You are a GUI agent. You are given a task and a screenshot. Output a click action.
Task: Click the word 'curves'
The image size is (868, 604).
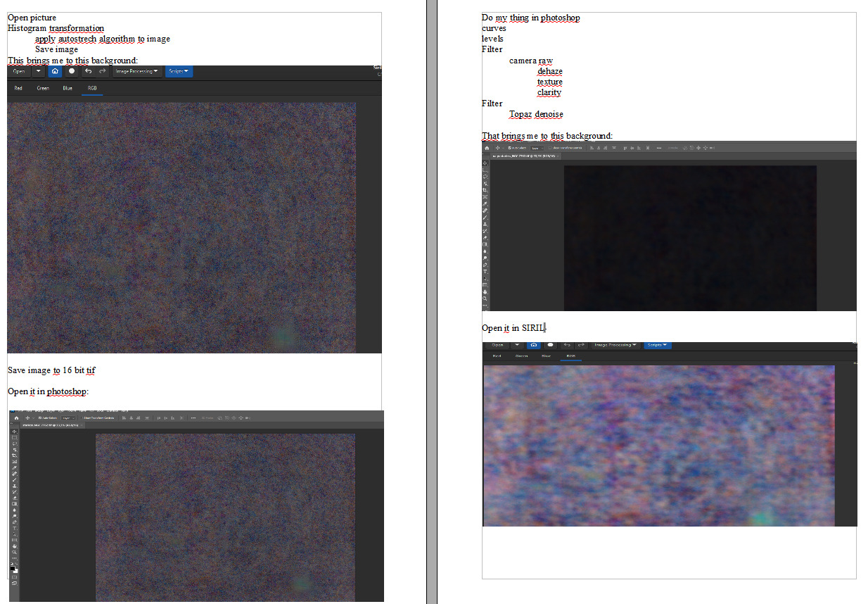pyautogui.click(x=494, y=28)
